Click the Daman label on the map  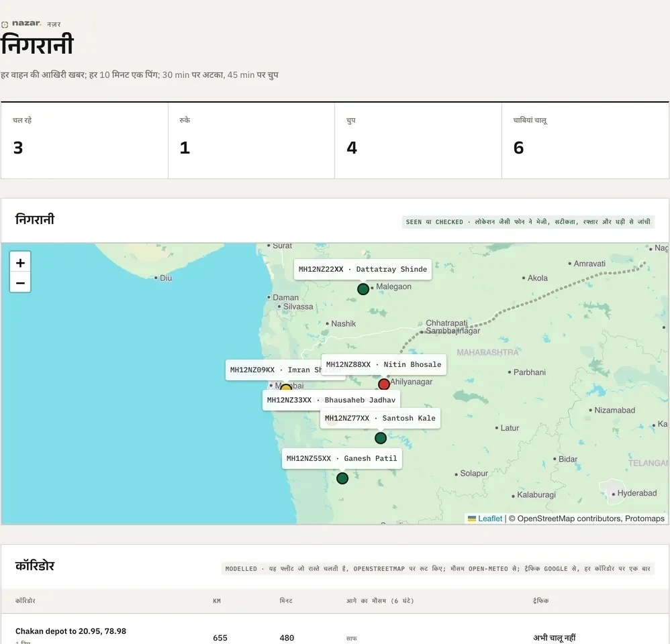coord(285,298)
